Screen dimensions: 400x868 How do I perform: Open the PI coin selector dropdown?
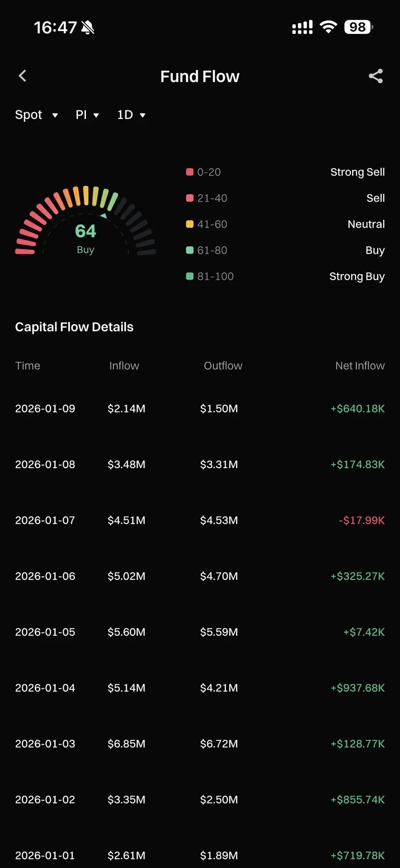pyautogui.click(x=87, y=115)
